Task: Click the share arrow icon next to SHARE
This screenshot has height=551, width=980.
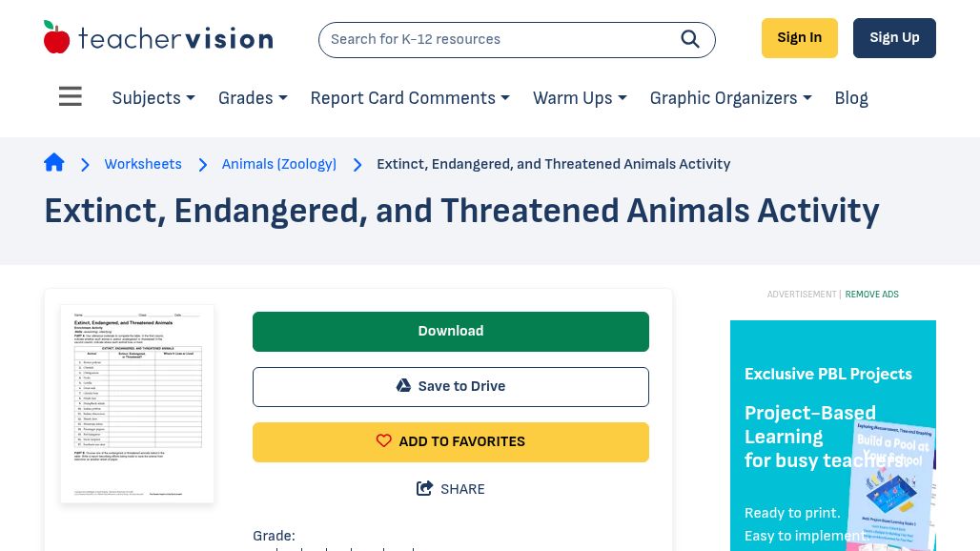Action: coord(425,488)
